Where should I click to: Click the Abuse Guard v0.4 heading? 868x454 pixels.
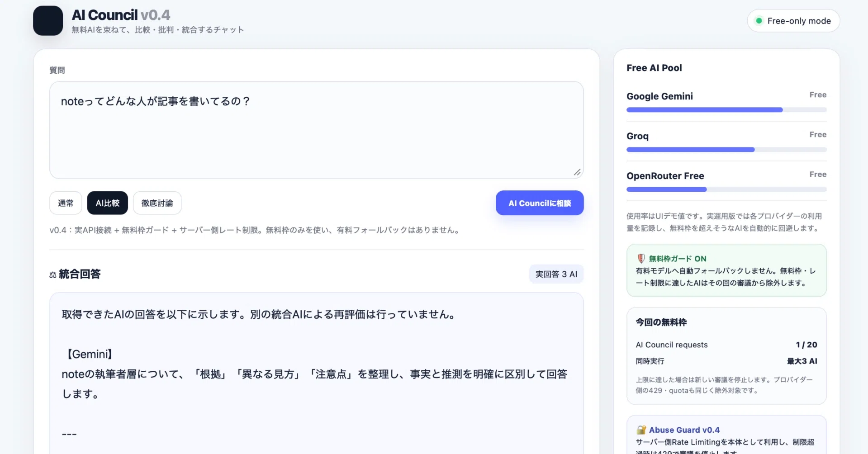pyautogui.click(x=684, y=430)
